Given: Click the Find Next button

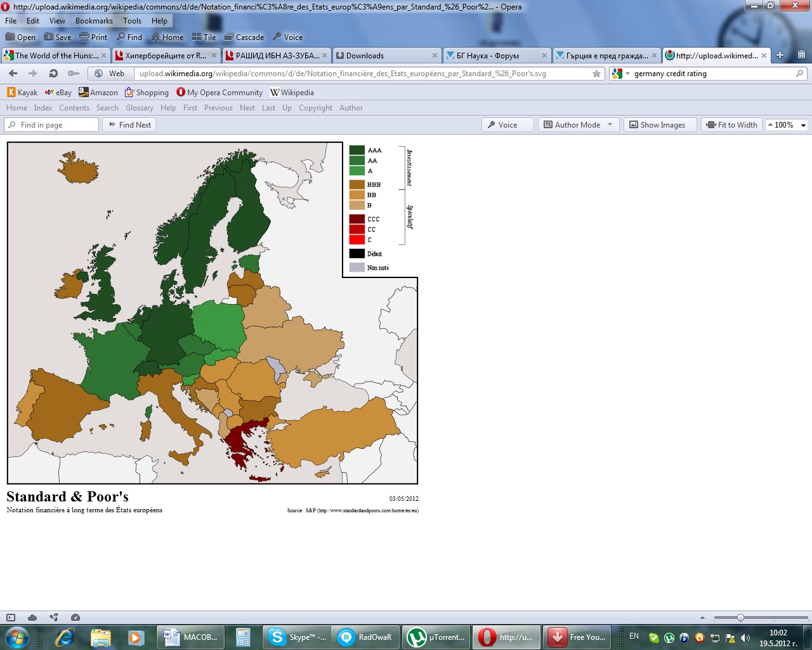Looking at the screenshot, I should coord(129,125).
